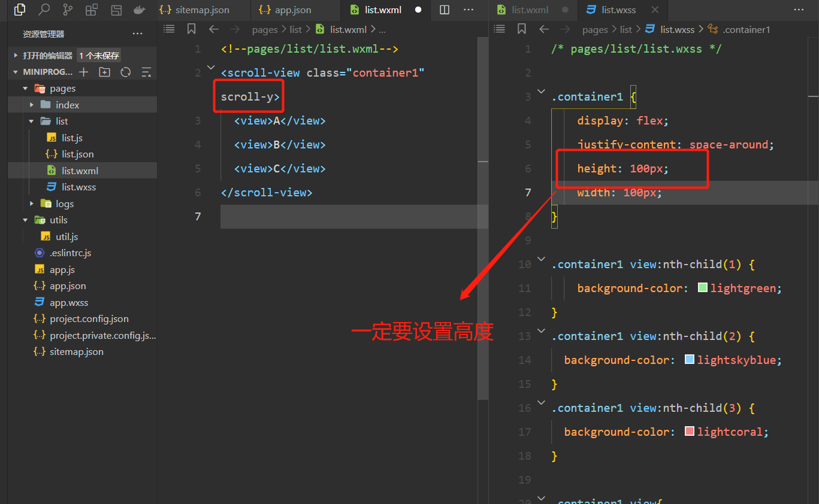Screen dimensions: 819x504
Task: Click the lightgreen color swatch
Action: 703,288
